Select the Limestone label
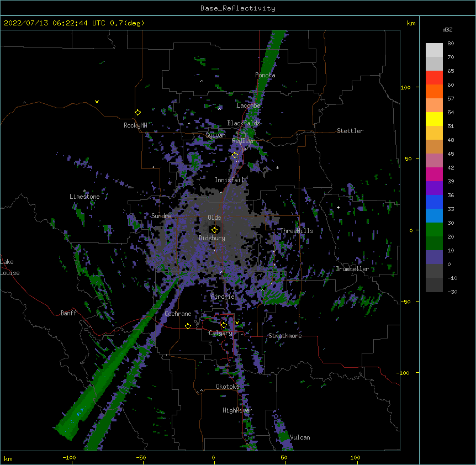The width and height of the screenshot is (476, 465). 84,197
